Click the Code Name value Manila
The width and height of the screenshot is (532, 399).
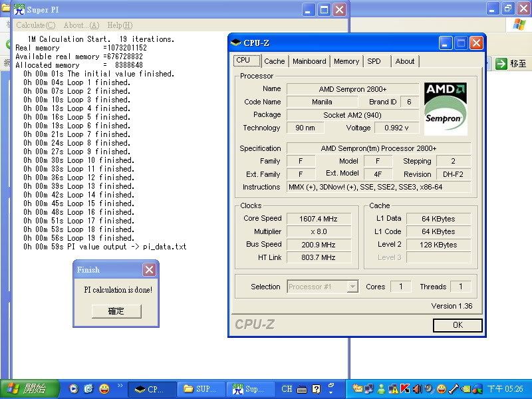[322, 102]
